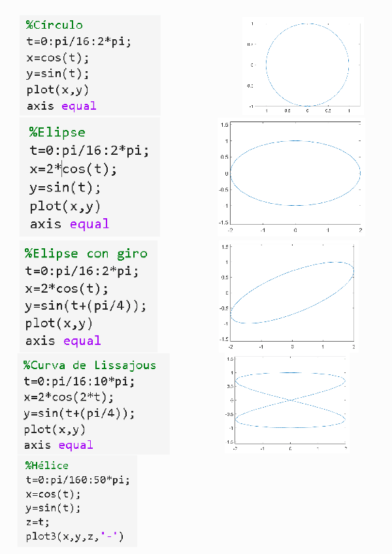This screenshot has width=392, height=554.
Task: Click the %Elipse con giro comment
Action: (x=86, y=253)
